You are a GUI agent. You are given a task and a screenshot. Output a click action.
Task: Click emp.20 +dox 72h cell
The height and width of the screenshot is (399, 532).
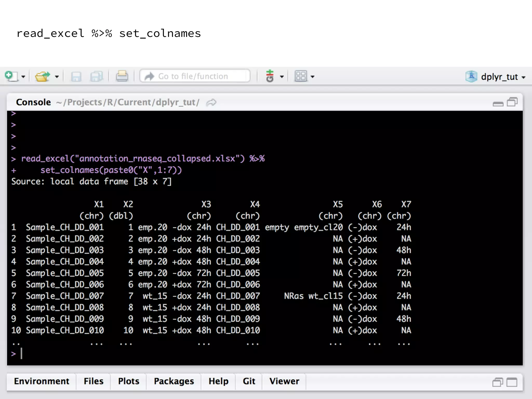[175, 284]
